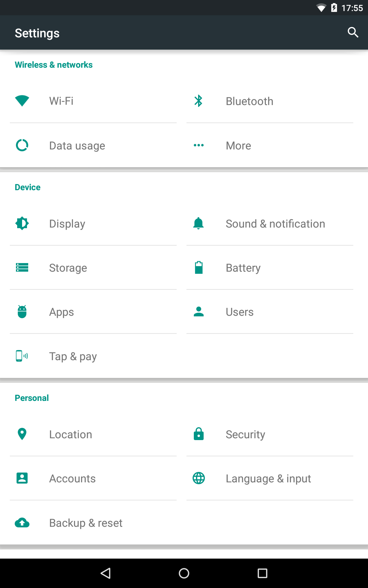Open Backup & reset settings
The image size is (368, 588).
(86, 523)
